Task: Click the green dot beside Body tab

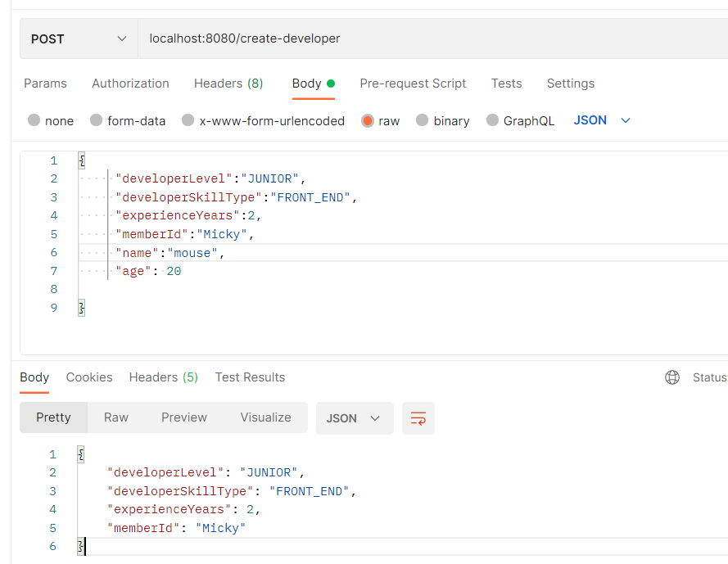Action: pos(331,83)
